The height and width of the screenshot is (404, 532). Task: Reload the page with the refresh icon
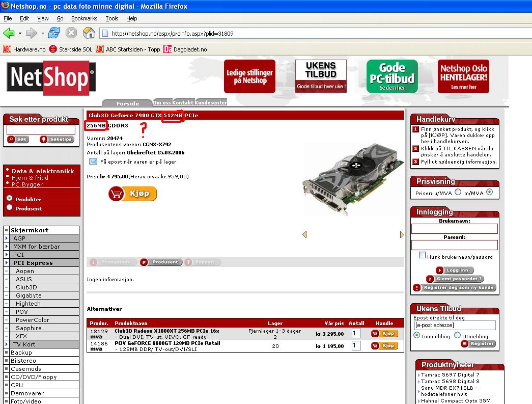coord(54,33)
